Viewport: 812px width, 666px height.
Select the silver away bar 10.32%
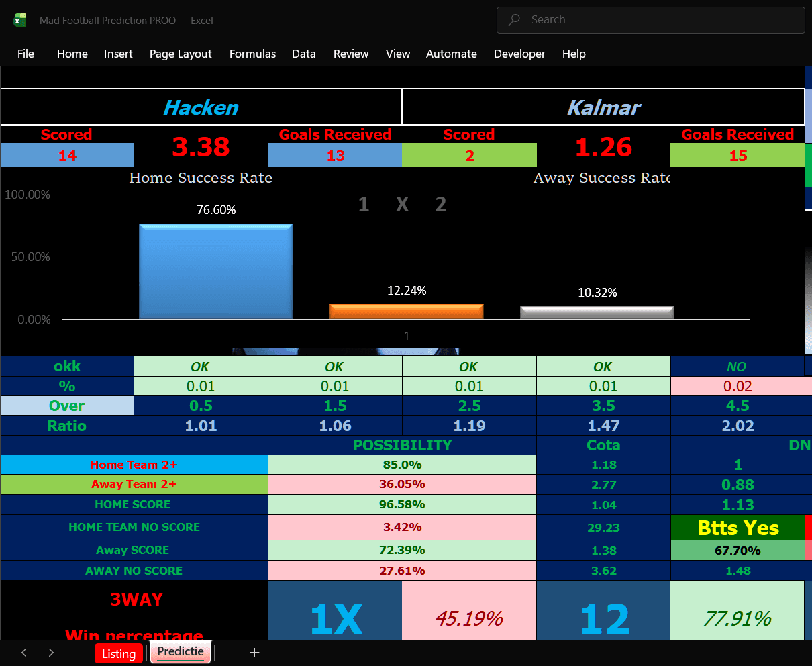tap(597, 312)
